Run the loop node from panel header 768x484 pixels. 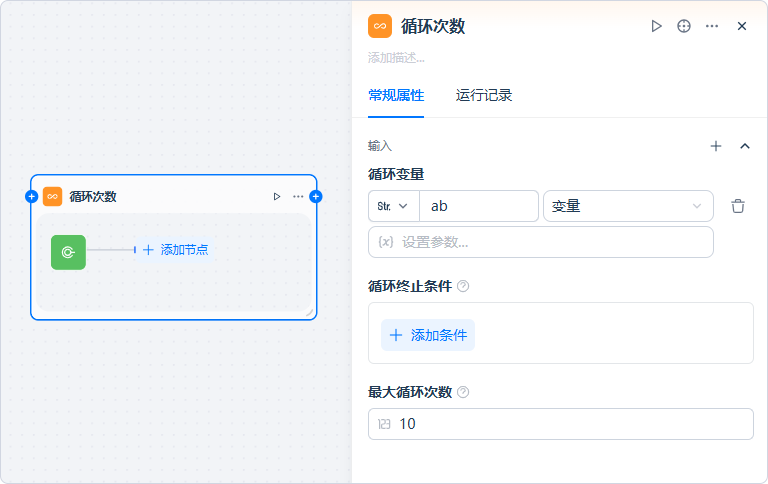656,26
